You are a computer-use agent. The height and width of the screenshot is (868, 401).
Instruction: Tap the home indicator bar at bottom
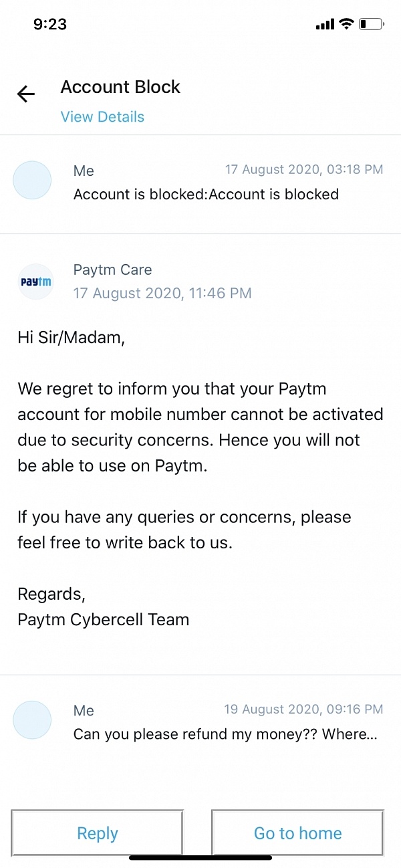tap(200, 858)
